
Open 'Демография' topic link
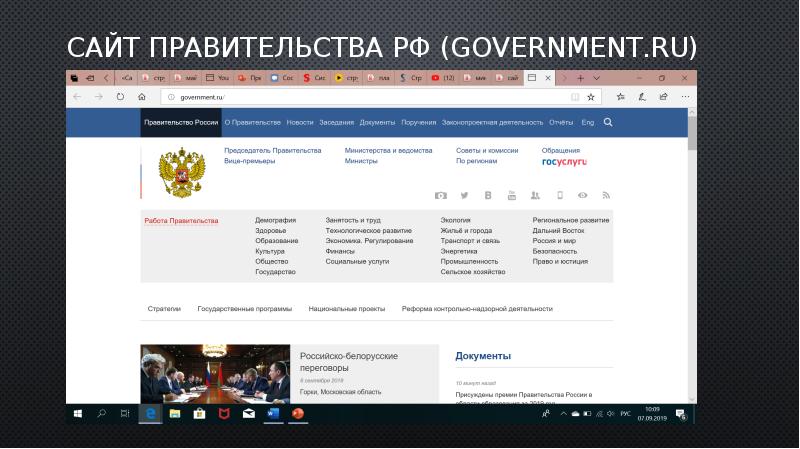[x=276, y=220]
